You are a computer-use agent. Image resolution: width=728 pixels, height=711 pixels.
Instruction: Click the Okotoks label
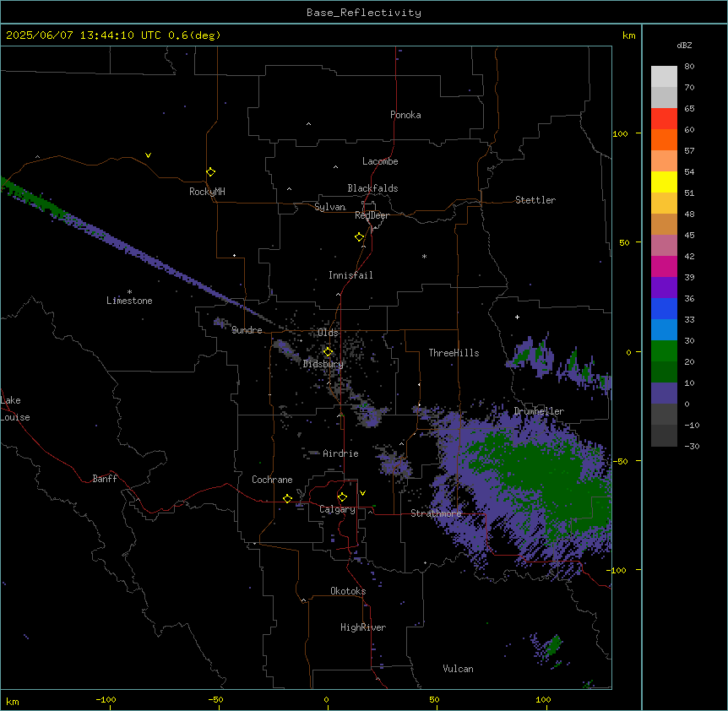tap(348, 591)
